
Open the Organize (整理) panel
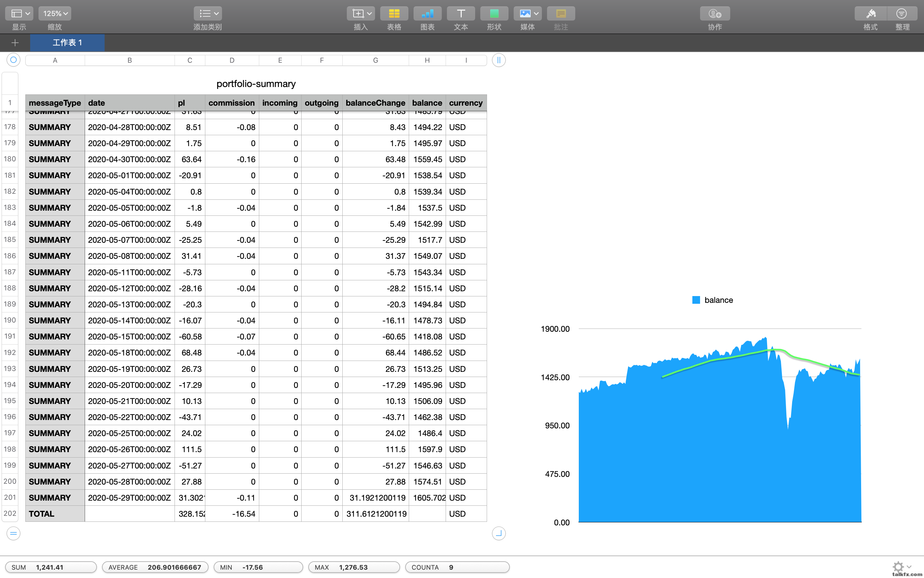tap(902, 14)
